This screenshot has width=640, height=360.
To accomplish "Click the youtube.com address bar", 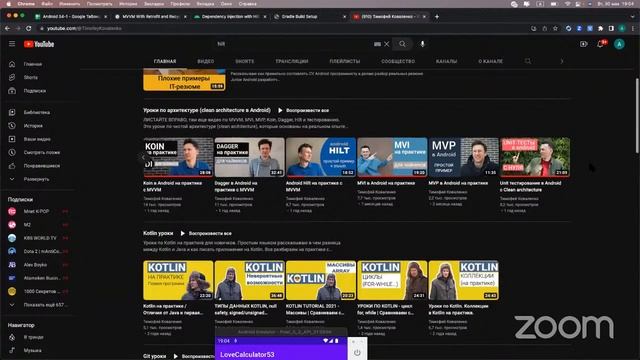I will [x=282, y=28].
